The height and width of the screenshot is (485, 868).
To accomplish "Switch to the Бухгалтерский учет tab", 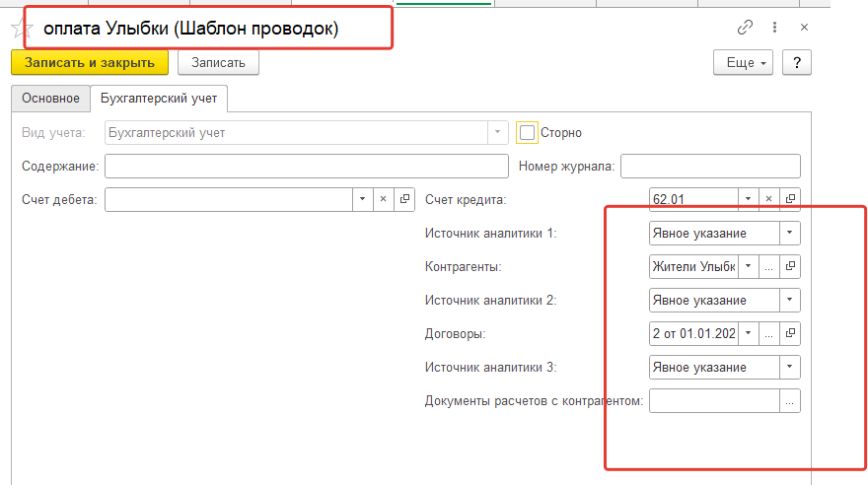I will point(159,99).
